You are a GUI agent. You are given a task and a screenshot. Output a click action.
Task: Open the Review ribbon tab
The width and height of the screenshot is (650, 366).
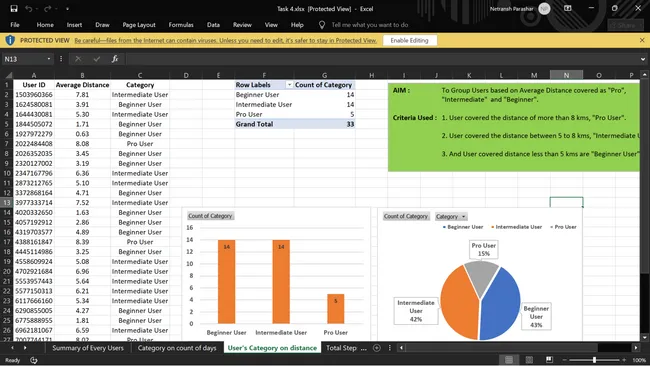242,25
